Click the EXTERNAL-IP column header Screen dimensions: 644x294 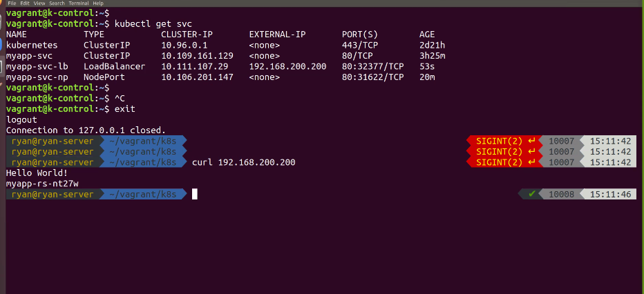[277, 35]
